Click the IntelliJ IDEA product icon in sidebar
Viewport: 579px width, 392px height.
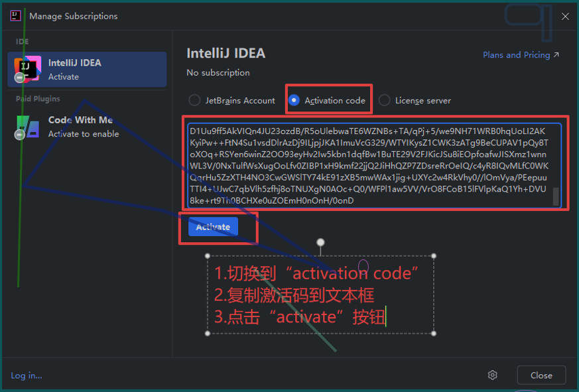(27, 69)
